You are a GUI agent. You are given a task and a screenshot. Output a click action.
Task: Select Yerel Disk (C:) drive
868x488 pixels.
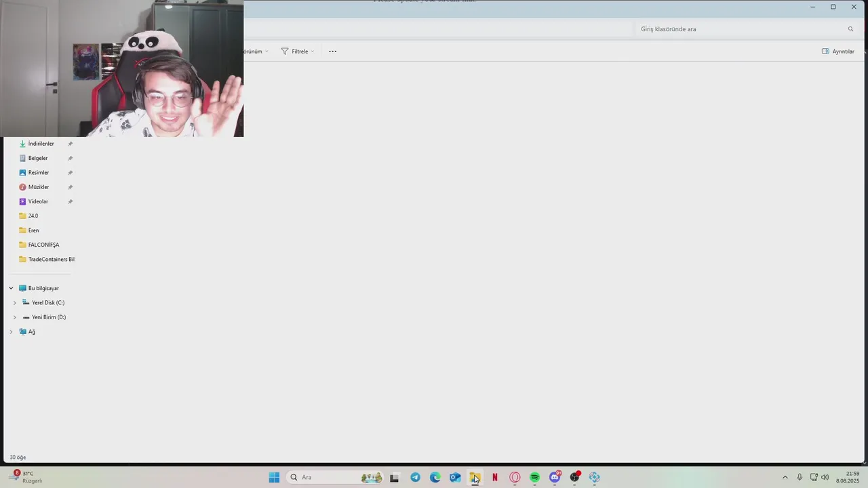48,303
